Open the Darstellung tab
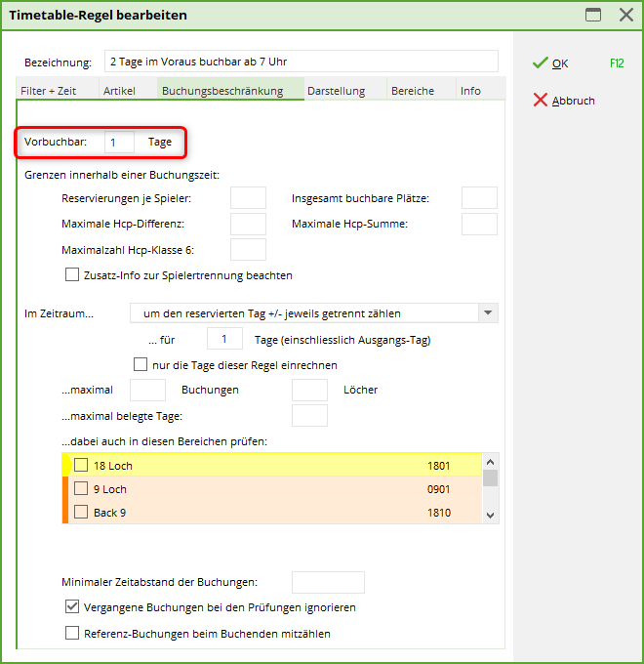 (336, 91)
